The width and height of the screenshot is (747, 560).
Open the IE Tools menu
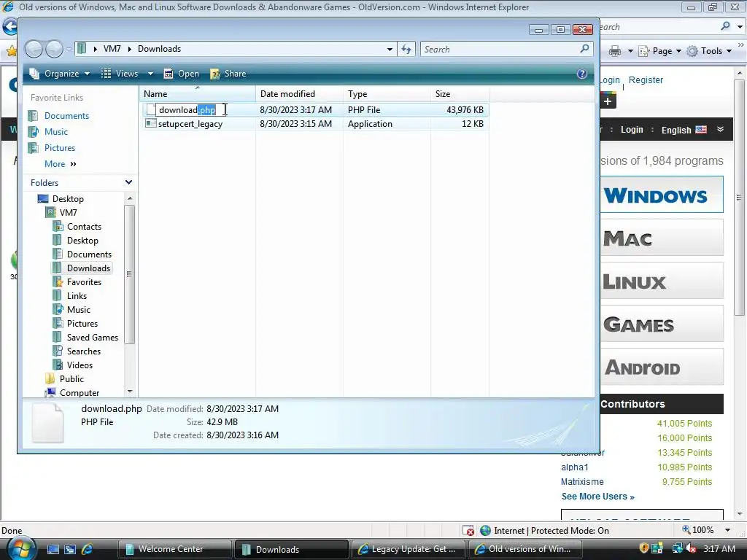click(709, 51)
